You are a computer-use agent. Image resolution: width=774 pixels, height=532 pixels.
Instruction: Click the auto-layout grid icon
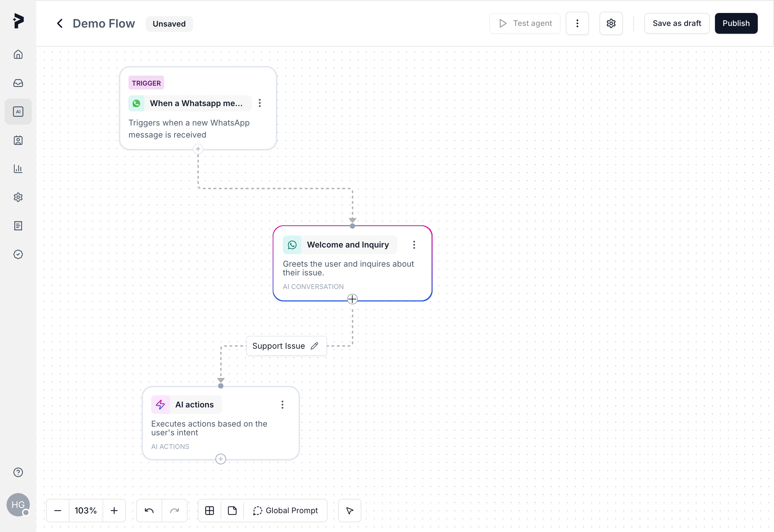pyautogui.click(x=209, y=510)
